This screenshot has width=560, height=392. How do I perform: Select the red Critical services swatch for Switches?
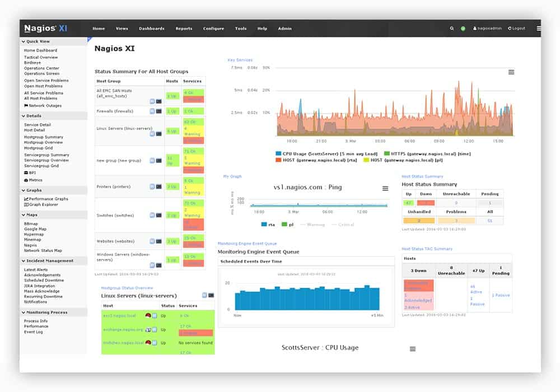(194, 226)
